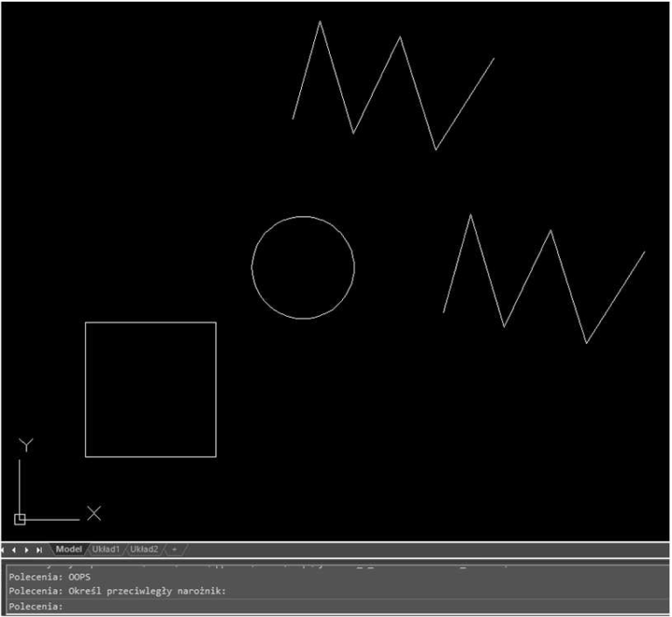
Task: Open the Układ1 layout tab
Action: 106,550
